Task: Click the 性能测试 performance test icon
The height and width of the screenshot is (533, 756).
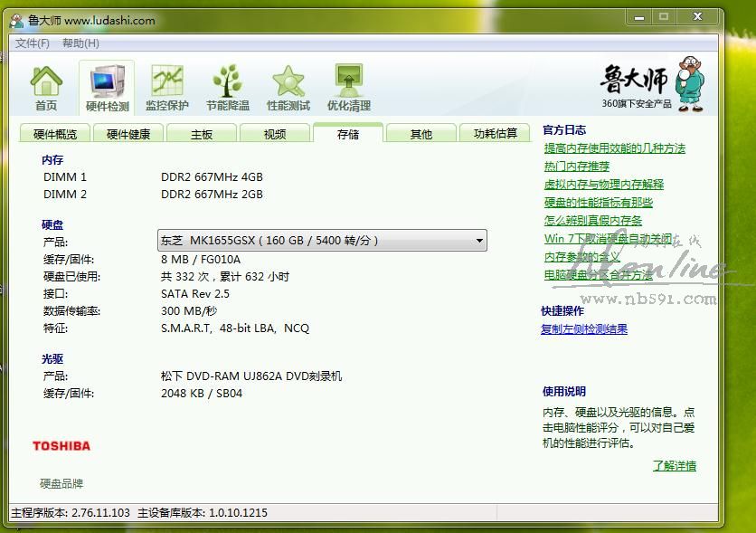Action: click(288, 88)
